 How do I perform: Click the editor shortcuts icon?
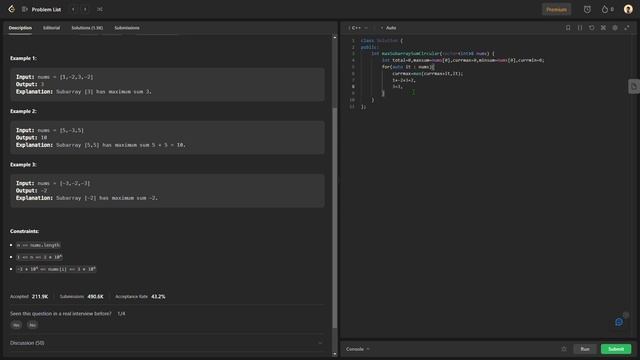603,28
